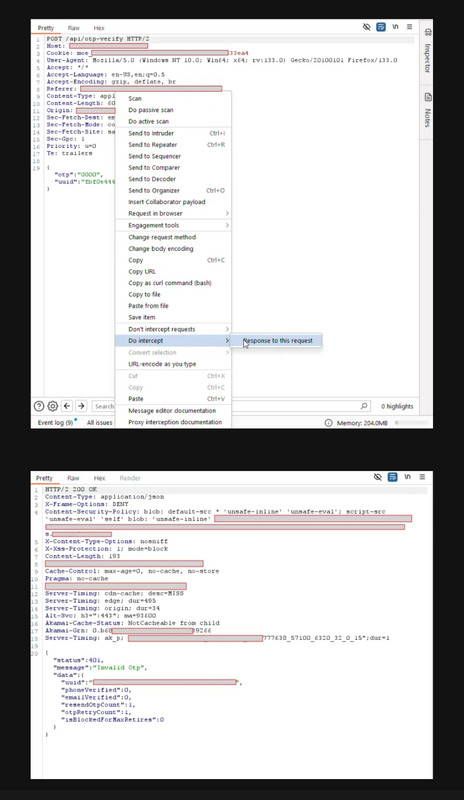464x800 pixels.
Task: Select Send to Sequencer
Action: [x=173, y=156]
